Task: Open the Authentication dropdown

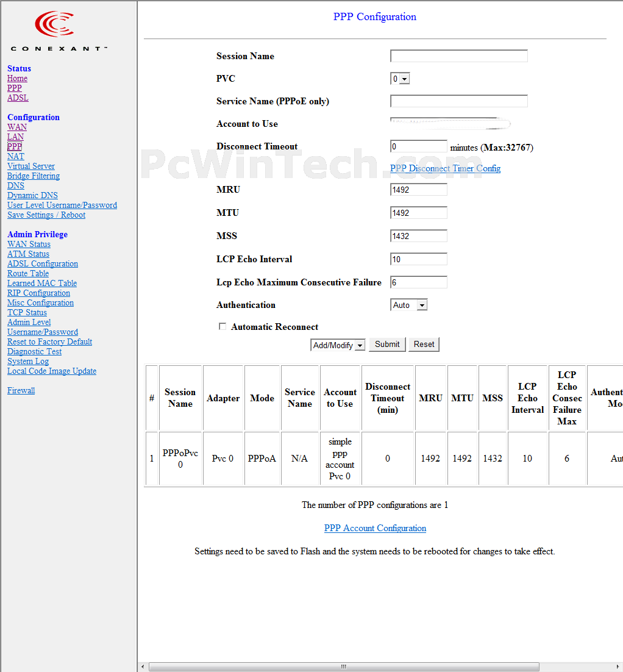Action: 409,305
